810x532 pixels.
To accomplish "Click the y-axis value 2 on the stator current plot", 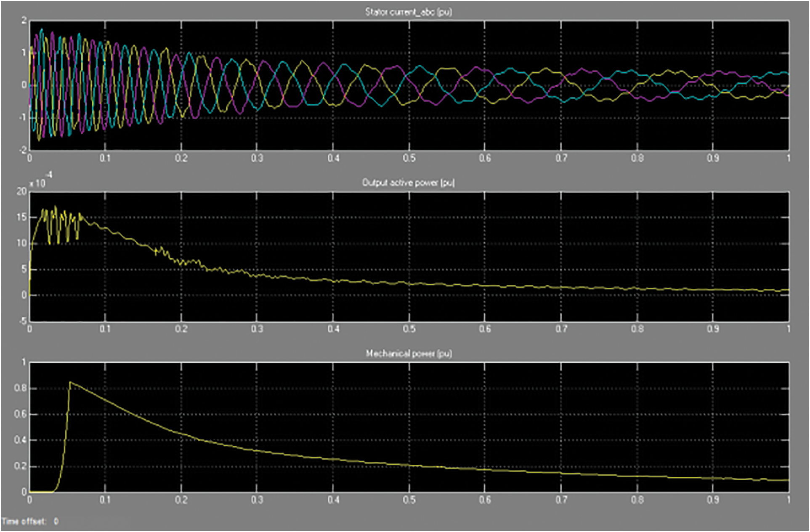I will [x=24, y=20].
